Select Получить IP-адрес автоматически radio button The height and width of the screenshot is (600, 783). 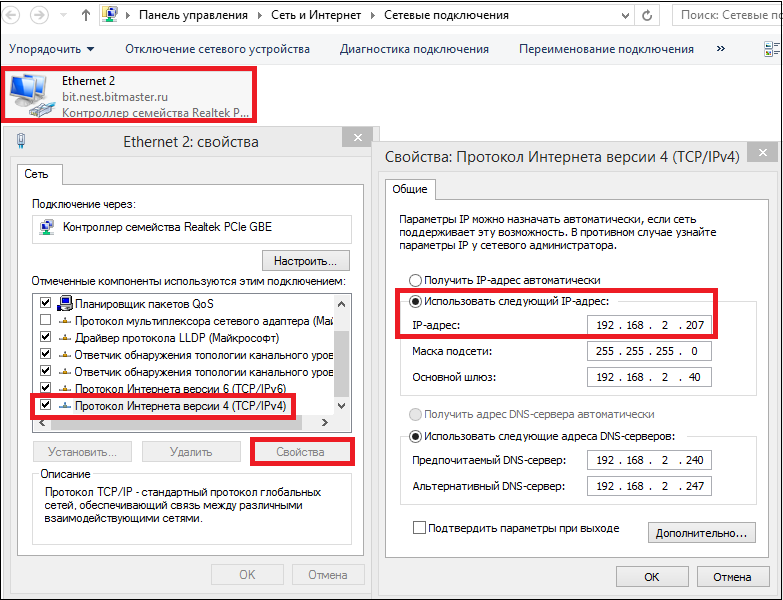(x=415, y=280)
